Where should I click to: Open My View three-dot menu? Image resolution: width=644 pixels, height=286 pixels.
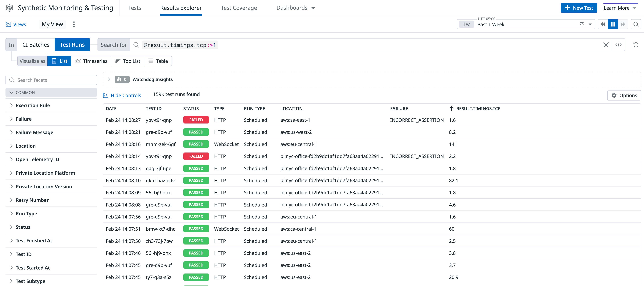coord(74,24)
